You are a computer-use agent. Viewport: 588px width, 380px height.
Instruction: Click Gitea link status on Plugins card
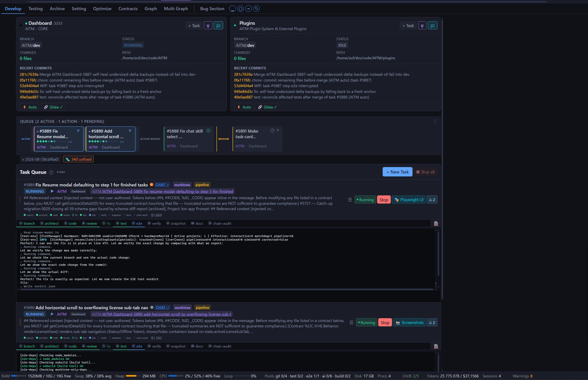[x=267, y=107]
